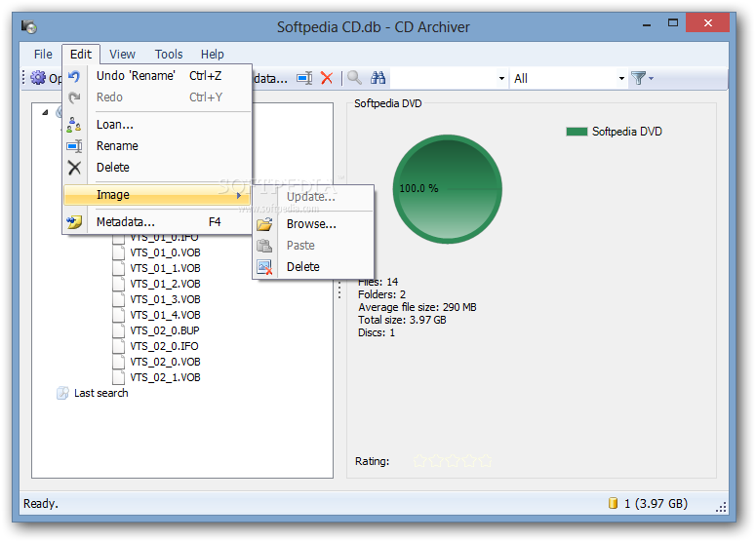Click the file icon beside VTS_01_0.VOB

pos(119,252)
